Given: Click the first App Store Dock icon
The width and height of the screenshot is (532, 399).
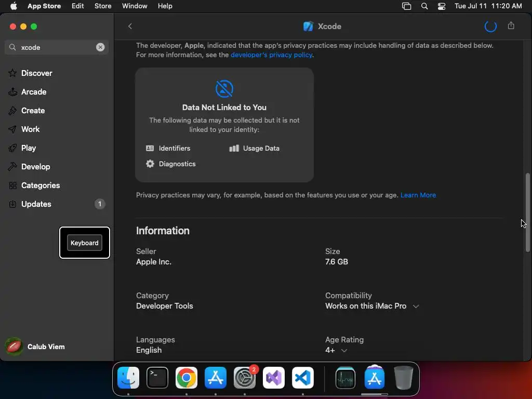Looking at the screenshot, I should tap(216, 378).
